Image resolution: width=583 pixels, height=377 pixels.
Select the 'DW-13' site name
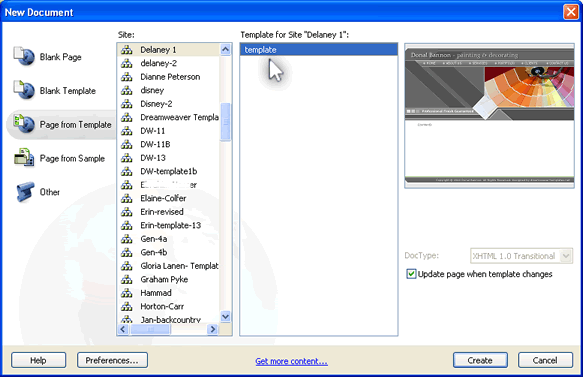coord(153,158)
